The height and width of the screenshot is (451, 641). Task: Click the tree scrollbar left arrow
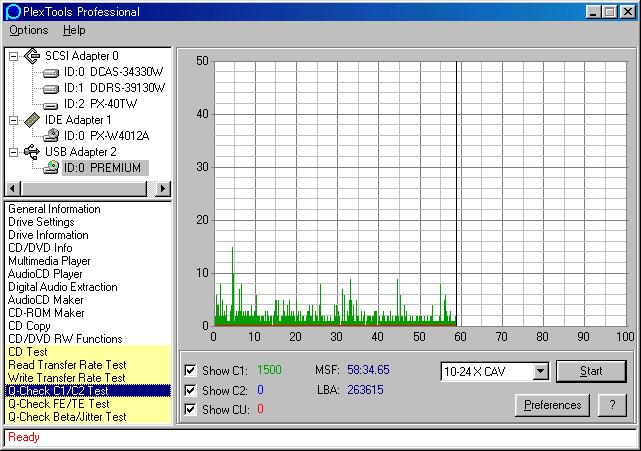[13, 188]
